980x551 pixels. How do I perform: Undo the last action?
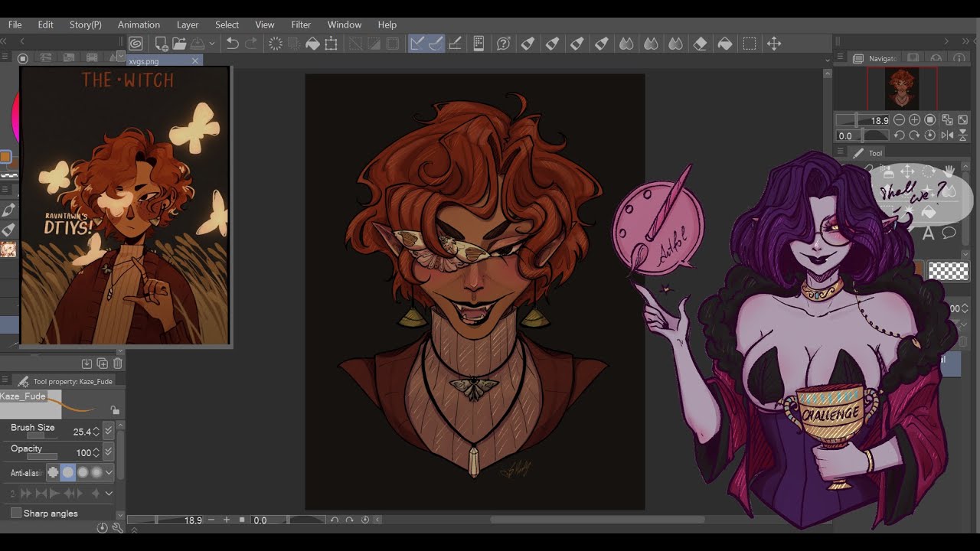[x=232, y=44]
